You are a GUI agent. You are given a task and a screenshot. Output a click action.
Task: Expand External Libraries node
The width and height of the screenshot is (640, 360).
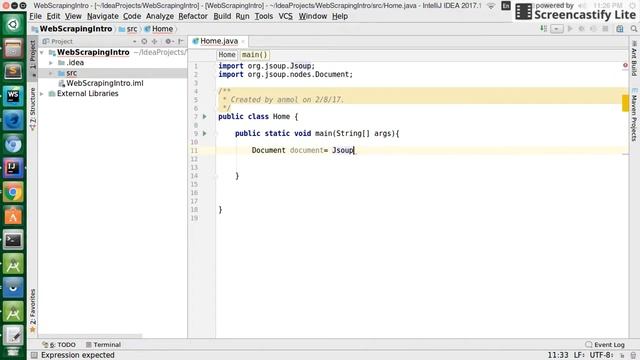click(42, 94)
